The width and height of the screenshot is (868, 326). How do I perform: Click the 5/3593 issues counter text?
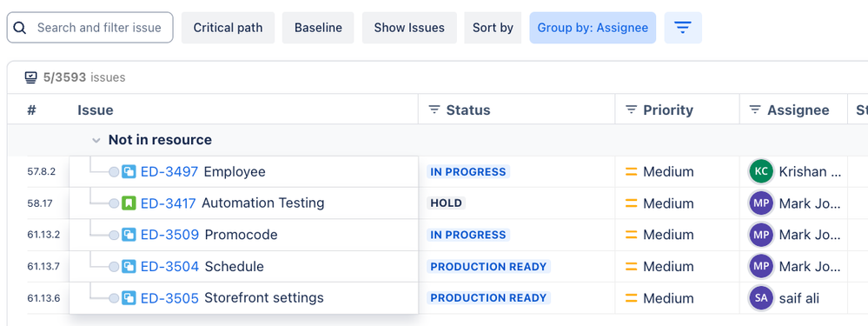click(84, 77)
